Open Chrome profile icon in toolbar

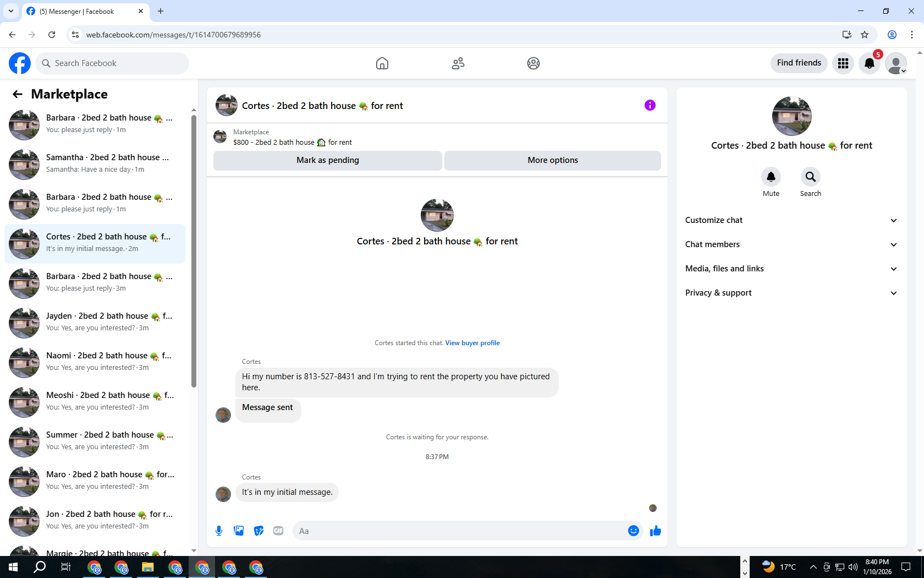pos(892,35)
